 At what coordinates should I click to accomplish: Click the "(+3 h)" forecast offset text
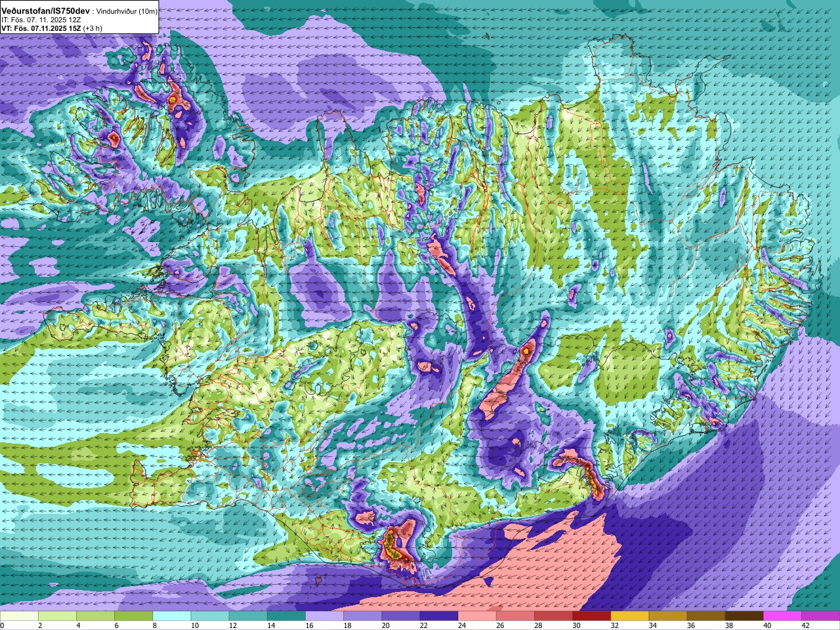point(93,28)
